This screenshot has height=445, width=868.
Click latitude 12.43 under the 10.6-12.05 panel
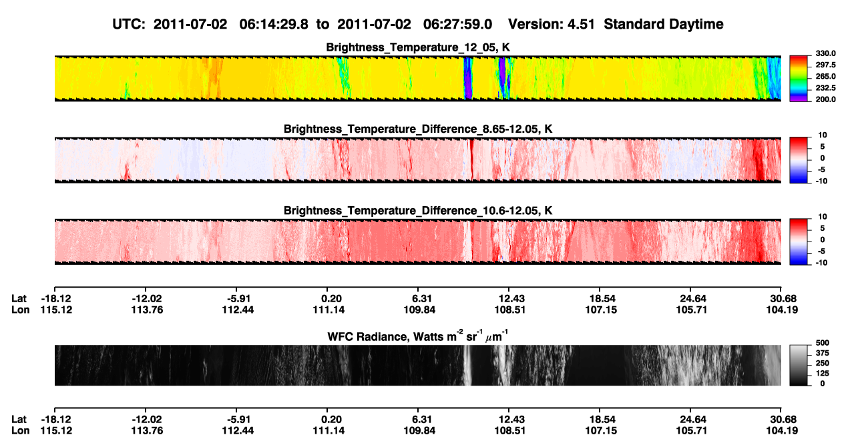point(509,298)
